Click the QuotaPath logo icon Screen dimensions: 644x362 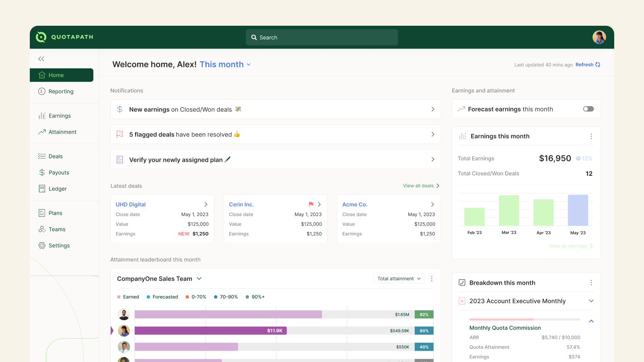(x=41, y=37)
